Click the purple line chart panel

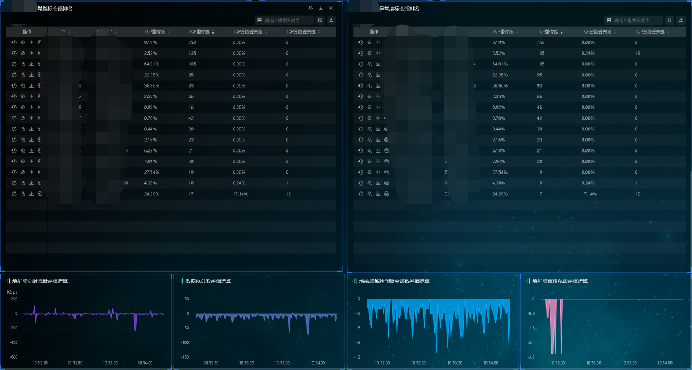click(x=86, y=321)
